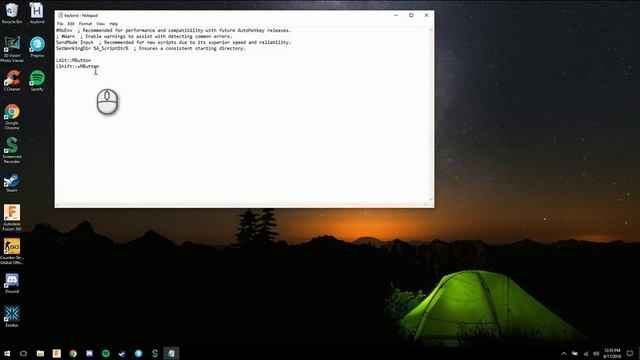The height and width of the screenshot is (360, 640).
Task: Click the #NoEnv line in Notepad
Action: click(173, 30)
